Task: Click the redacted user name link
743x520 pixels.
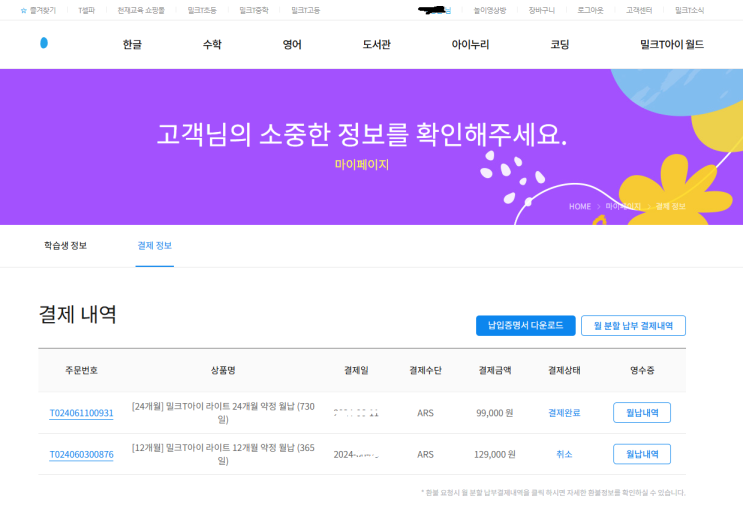Action: [435, 10]
